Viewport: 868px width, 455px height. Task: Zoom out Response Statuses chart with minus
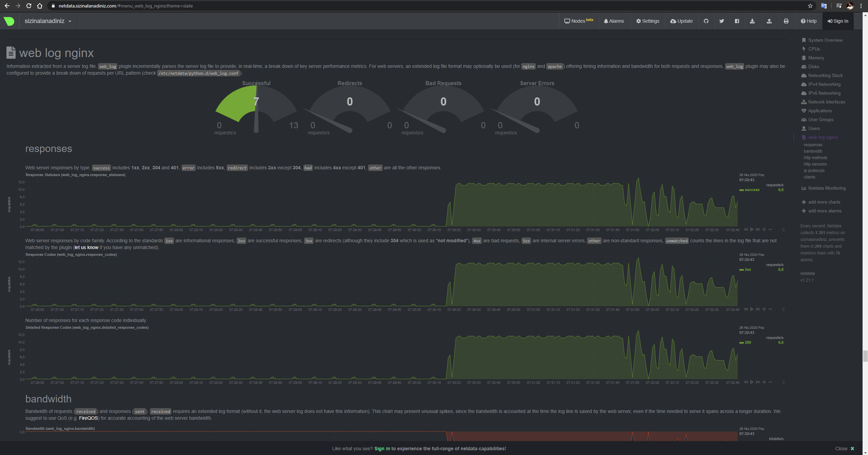pyautogui.click(x=770, y=230)
